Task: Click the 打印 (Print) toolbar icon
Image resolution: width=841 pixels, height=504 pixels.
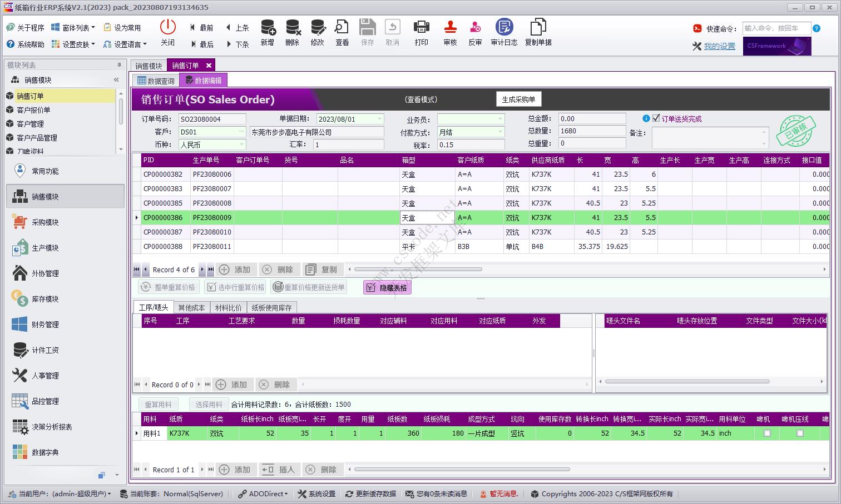Action: [x=421, y=27]
